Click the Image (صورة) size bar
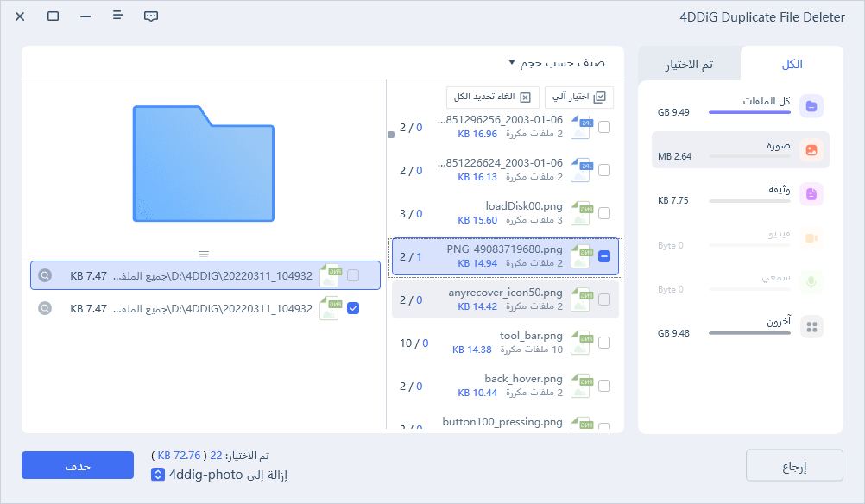This screenshot has width=865, height=504. point(749,156)
